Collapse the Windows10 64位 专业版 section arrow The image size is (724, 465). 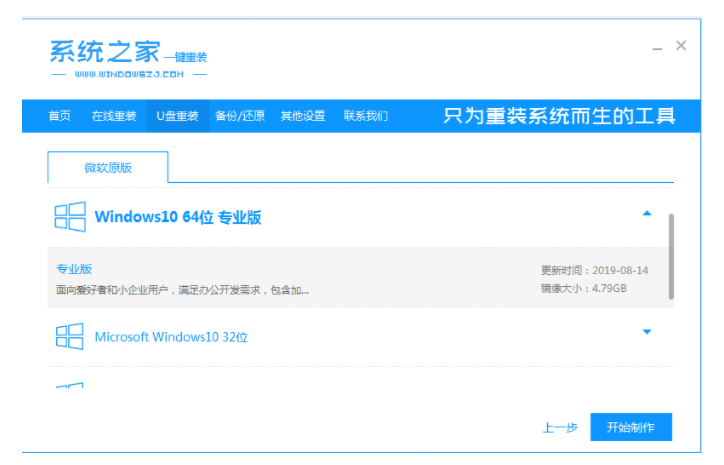(647, 213)
